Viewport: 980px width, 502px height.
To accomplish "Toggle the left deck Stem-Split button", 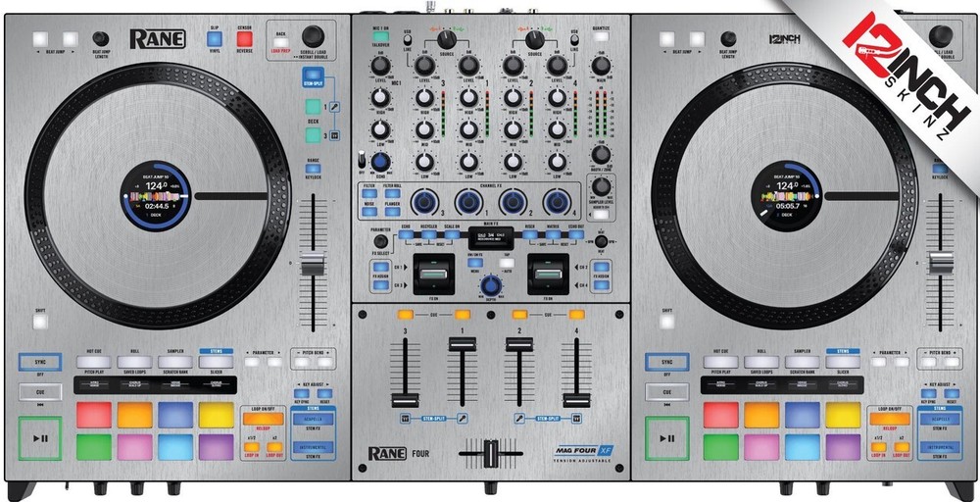I will coord(314,75).
